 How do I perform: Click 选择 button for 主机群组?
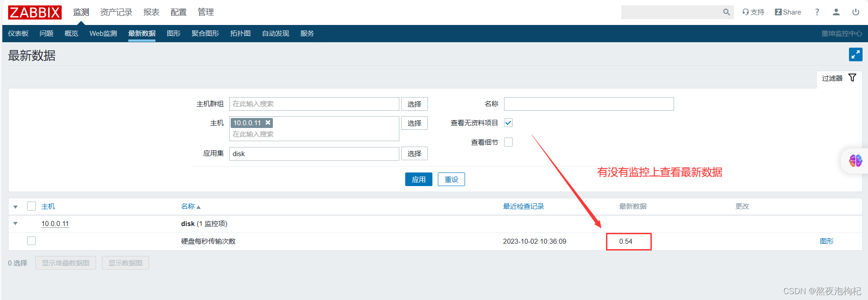pos(414,104)
